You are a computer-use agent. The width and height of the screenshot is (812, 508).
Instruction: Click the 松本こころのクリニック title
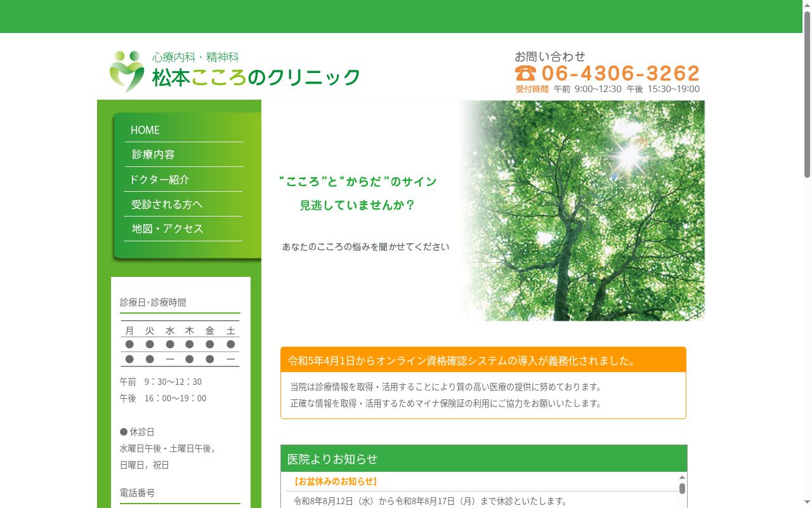pos(256,77)
